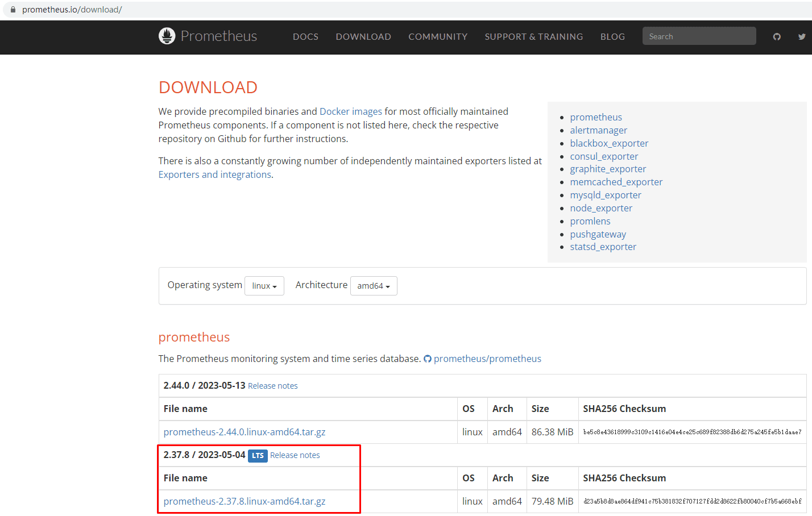
Task: Open Exporters and integrations link
Action: (x=215, y=174)
